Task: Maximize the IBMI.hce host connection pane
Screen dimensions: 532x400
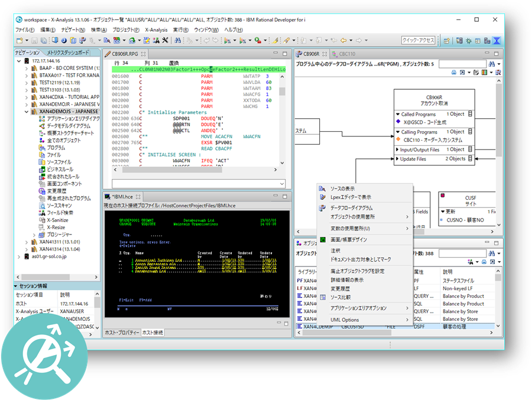Action: pyautogui.click(x=285, y=196)
